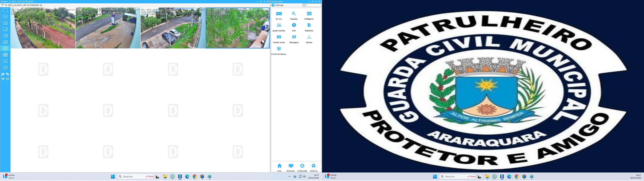
Task: Click the fullscreen icon in layout sidebar
Action: (8, 79)
